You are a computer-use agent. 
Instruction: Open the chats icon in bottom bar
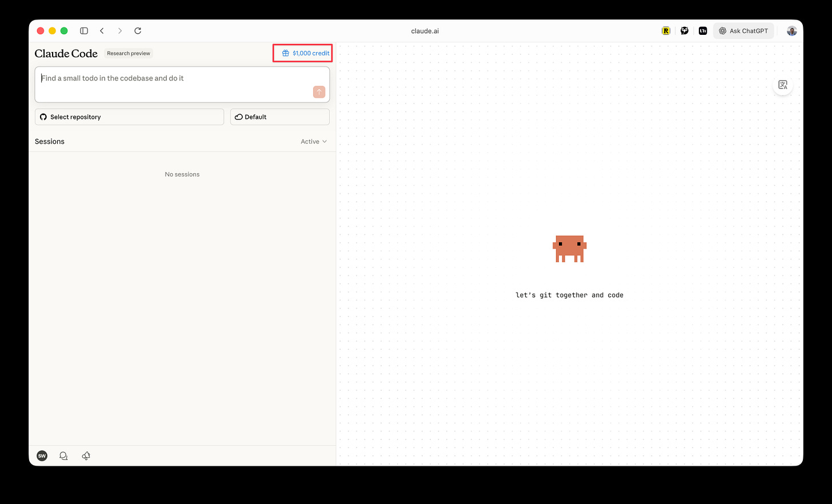tap(63, 455)
